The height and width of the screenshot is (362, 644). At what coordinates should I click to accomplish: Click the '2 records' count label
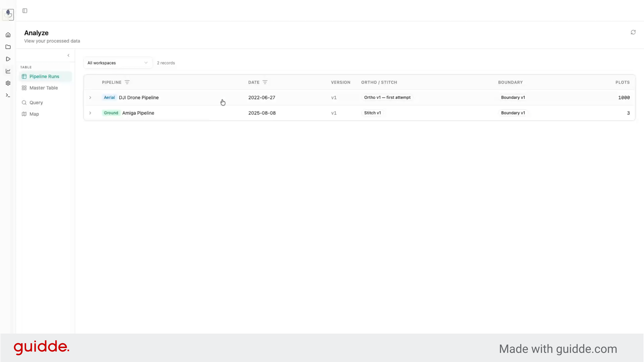click(166, 63)
